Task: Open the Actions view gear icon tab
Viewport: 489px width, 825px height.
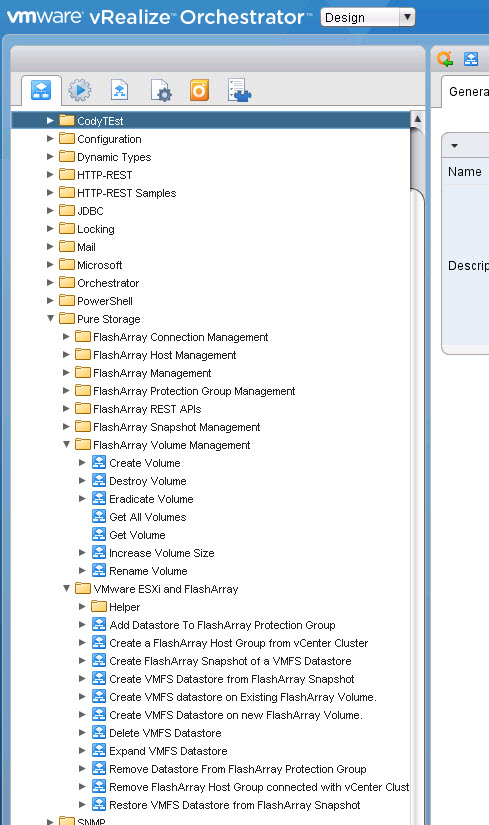Action: pyautogui.click(x=80, y=90)
